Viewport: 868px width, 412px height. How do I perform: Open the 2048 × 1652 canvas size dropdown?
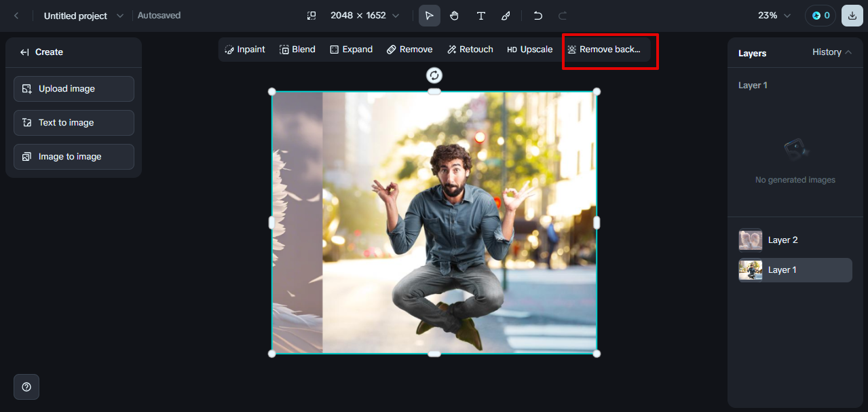point(365,16)
